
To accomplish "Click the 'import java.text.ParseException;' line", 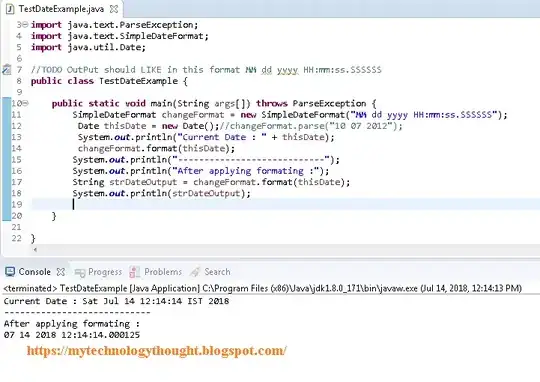I will pyautogui.click(x=115, y=25).
